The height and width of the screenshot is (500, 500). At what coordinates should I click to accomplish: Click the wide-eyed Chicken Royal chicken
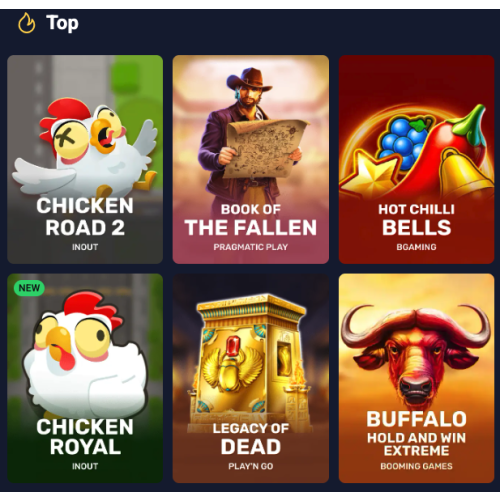(85, 355)
